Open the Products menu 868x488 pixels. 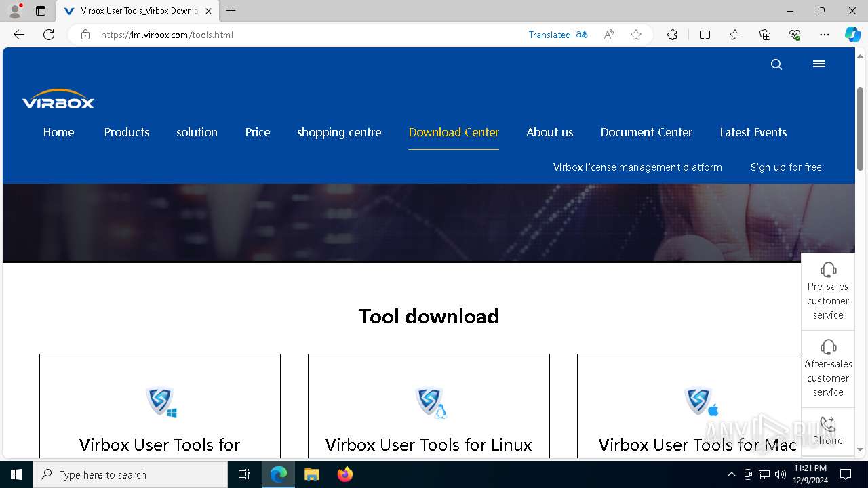(127, 132)
